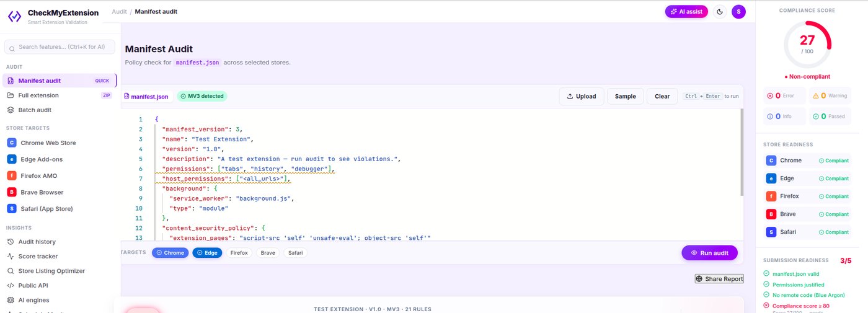This screenshot has width=868, height=313.
Task: Open Full extension audit in sidebar
Action: [60, 95]
